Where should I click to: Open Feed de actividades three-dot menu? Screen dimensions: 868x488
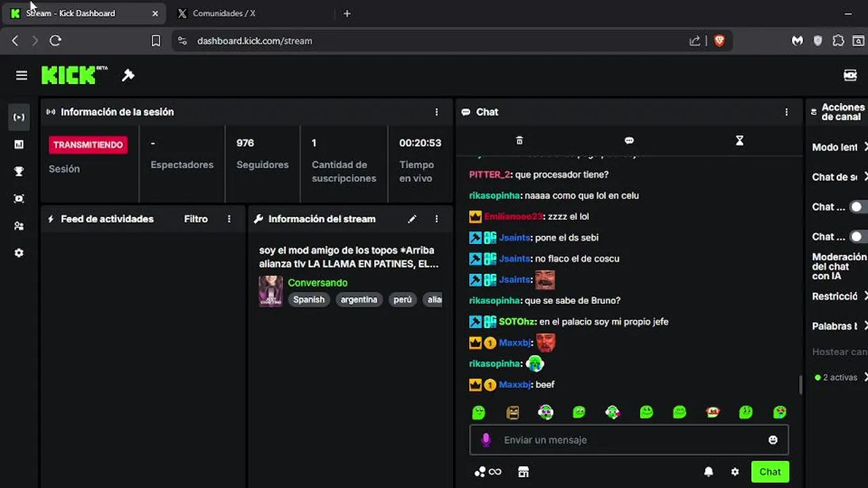[229, 219]
